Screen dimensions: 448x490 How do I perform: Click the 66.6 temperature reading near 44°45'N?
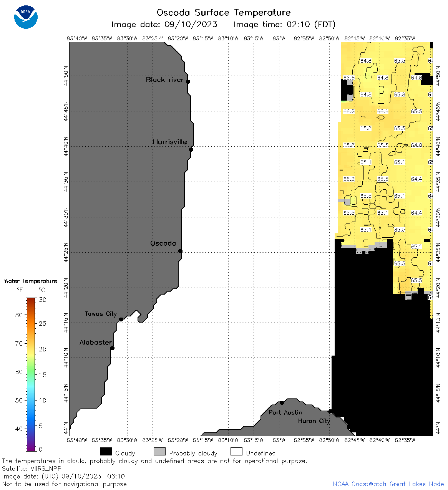click(x=383, y=111)
